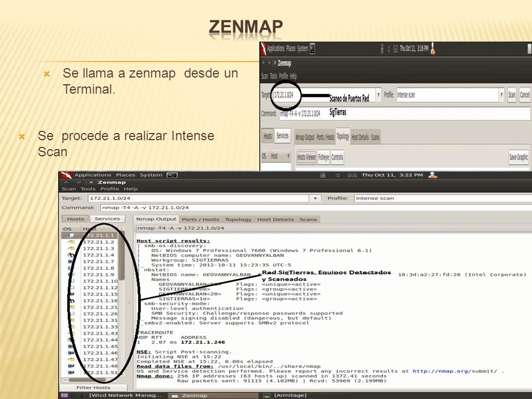
Task: Click the OS icon of host 172.21.1.3
Action: pyautogui.click(x=71, y=248)
